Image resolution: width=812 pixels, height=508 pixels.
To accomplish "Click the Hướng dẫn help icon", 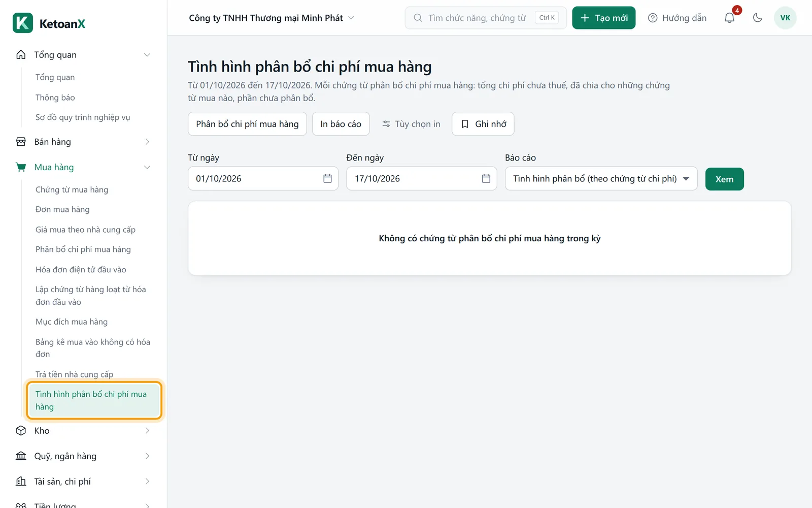I will (653, 18).
